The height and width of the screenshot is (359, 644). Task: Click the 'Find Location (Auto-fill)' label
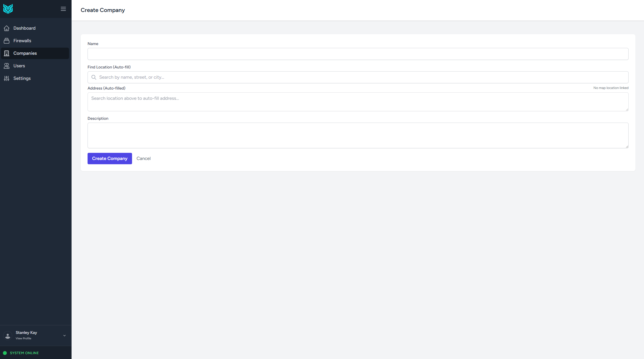point(109,67)
